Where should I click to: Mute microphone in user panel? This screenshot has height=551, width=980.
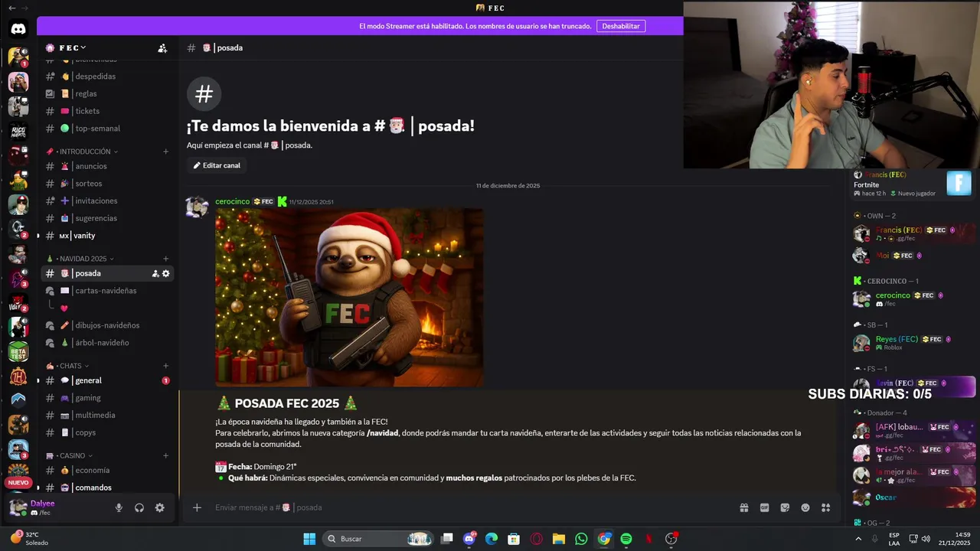point(119,507)
